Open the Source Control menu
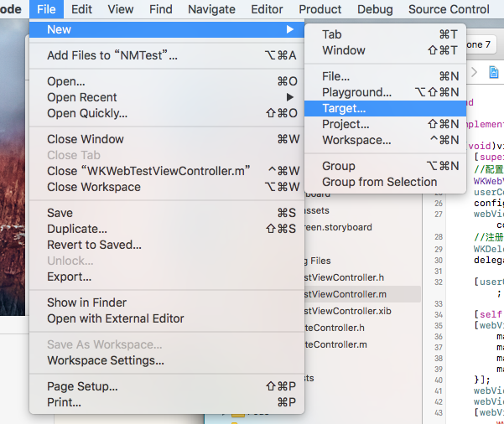 [449, 9]
